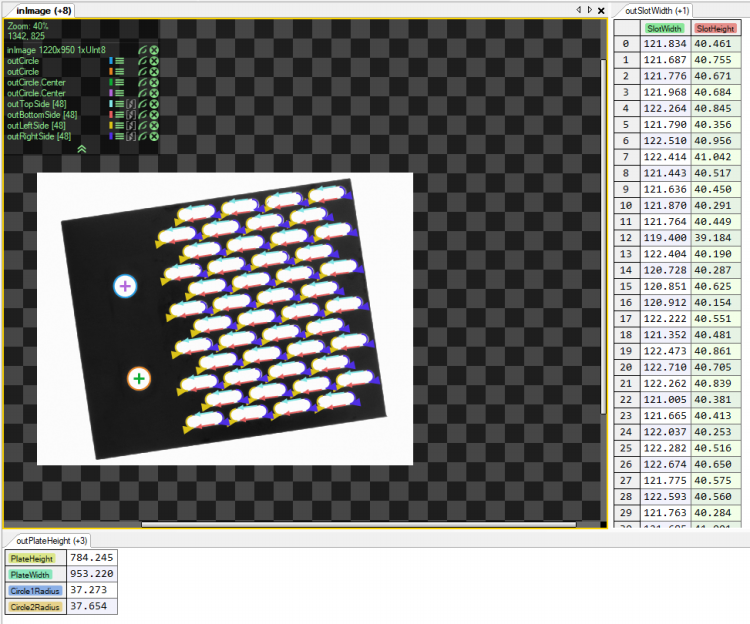This screenshot has height=624, width=750.
Task: Click the leaf icon for inImage row
Action: pos(143,50)
